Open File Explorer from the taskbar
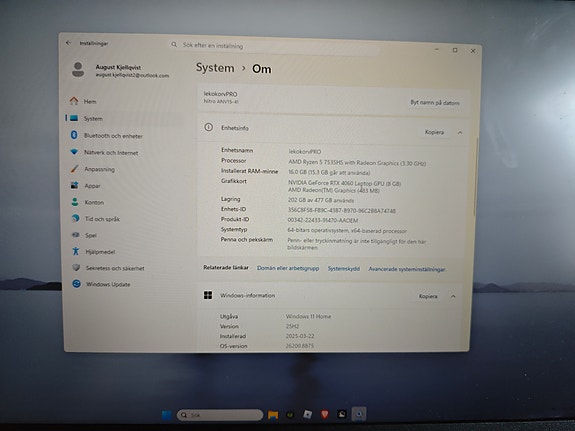 point(273,415)
